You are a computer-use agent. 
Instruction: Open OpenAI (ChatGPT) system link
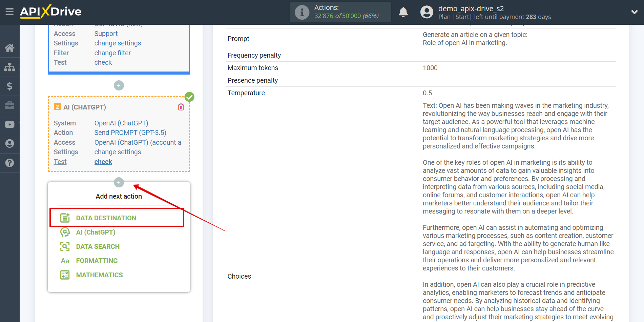pos(121,123)
